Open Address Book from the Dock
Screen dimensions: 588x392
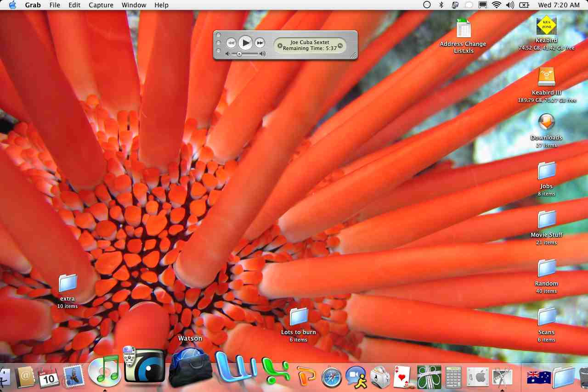[x=25, y=377]
